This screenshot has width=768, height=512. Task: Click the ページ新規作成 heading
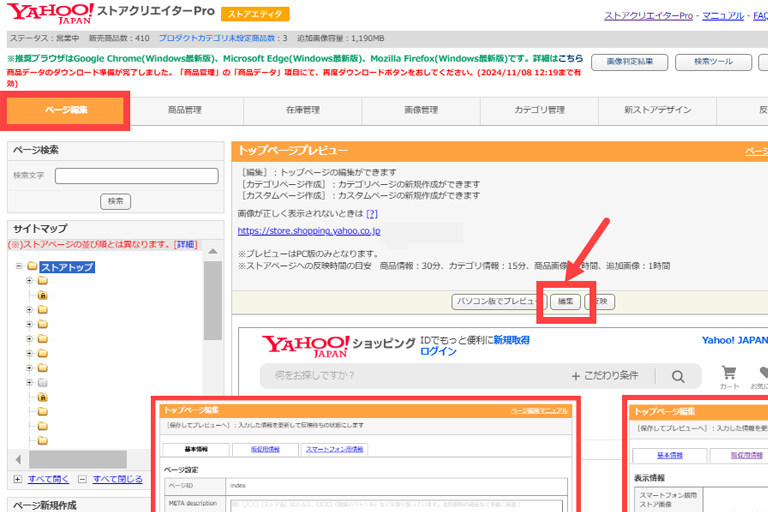(x=45, y=505)
